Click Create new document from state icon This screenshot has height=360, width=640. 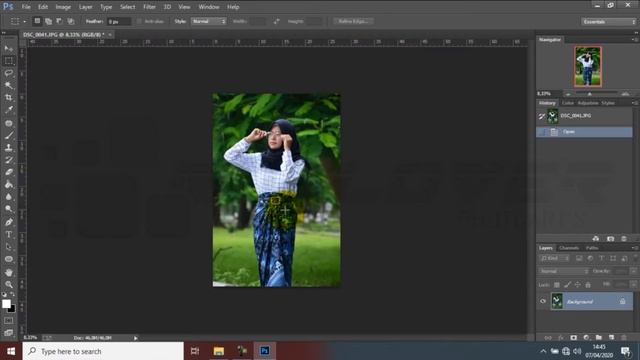point(596,238)
